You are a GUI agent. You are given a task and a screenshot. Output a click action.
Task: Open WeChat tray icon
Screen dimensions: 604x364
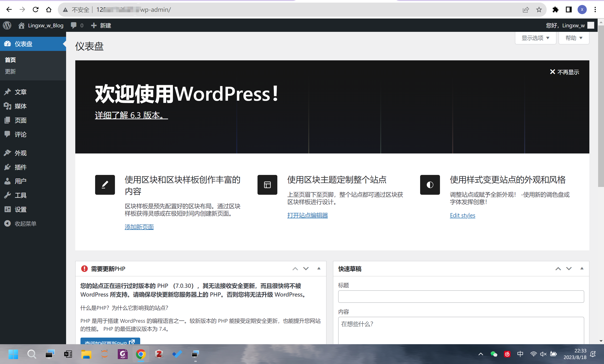(494, 354)
